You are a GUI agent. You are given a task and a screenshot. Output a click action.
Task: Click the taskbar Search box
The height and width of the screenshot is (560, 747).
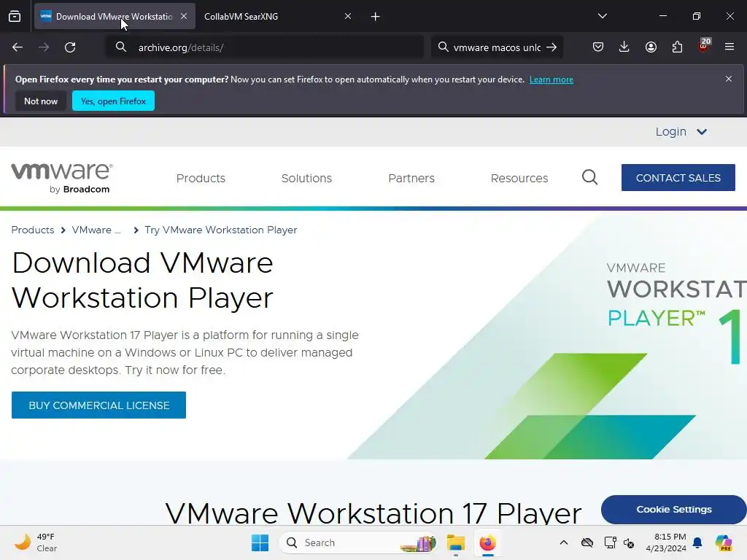tap(358, 542)
